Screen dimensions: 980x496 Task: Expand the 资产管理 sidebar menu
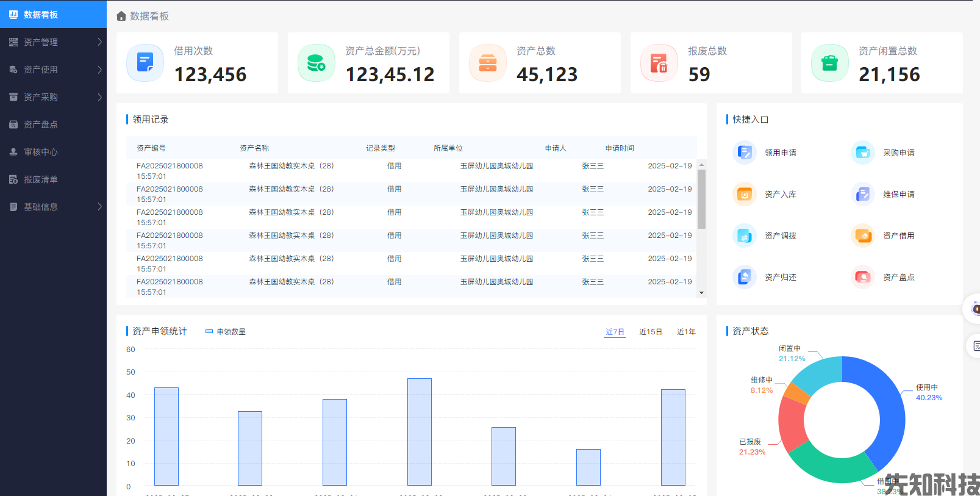point(53,42)
